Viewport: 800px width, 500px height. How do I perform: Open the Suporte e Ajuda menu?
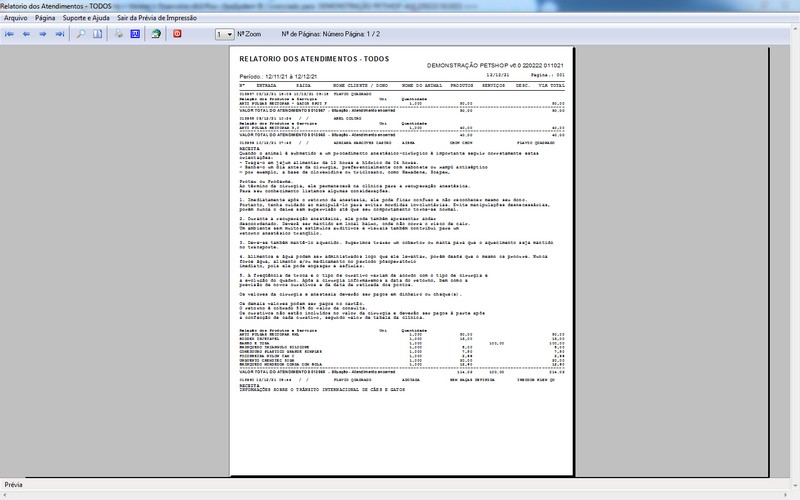point(87,18)
